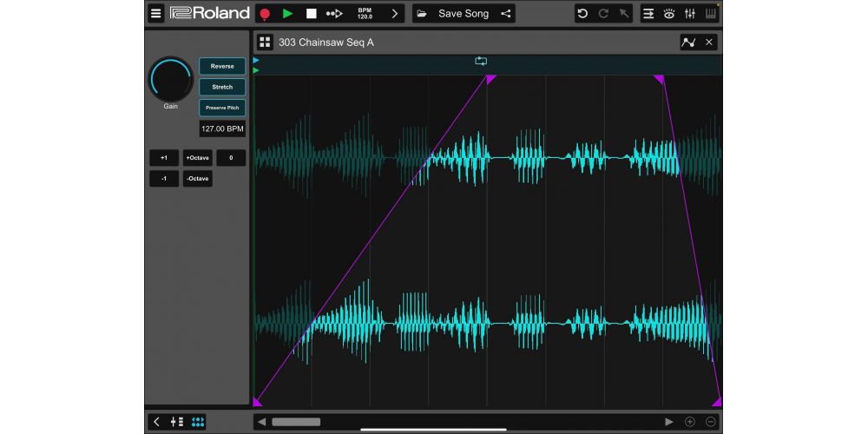This screenshot has height=434, width=868.
Task: Open song browser folder icon
Action: (421, 14)
